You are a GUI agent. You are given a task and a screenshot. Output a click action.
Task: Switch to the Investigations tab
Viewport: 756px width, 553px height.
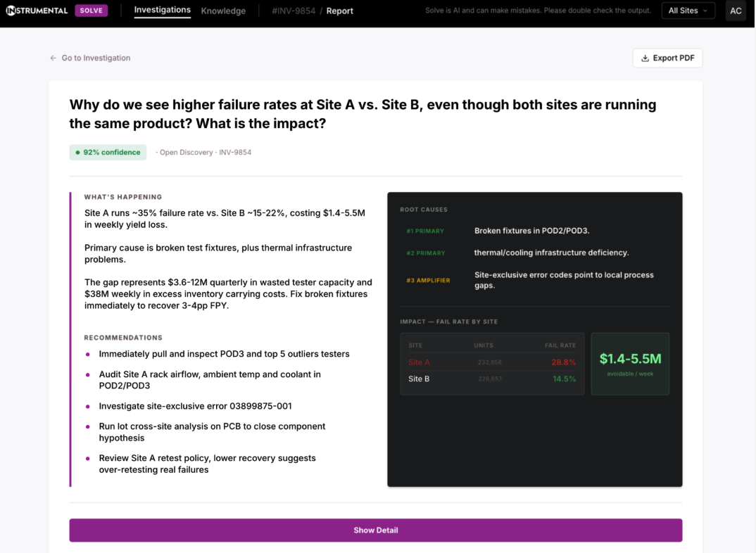[162, 10]
